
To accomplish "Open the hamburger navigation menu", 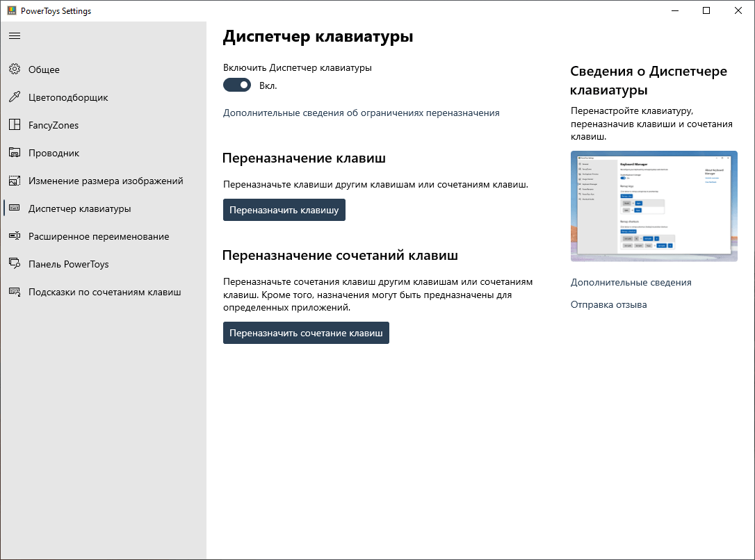I will point(15,35).
